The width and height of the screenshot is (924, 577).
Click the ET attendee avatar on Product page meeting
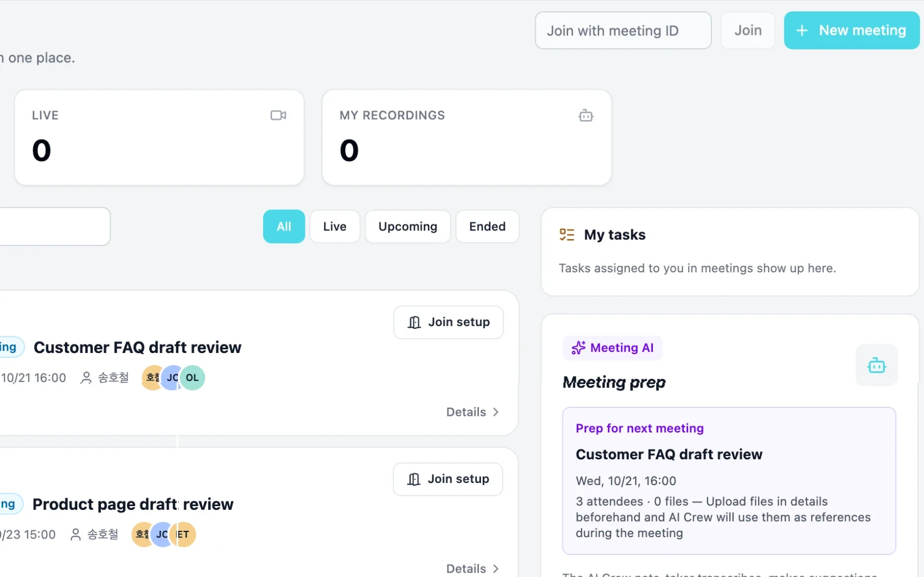click(x=184, y=535)
